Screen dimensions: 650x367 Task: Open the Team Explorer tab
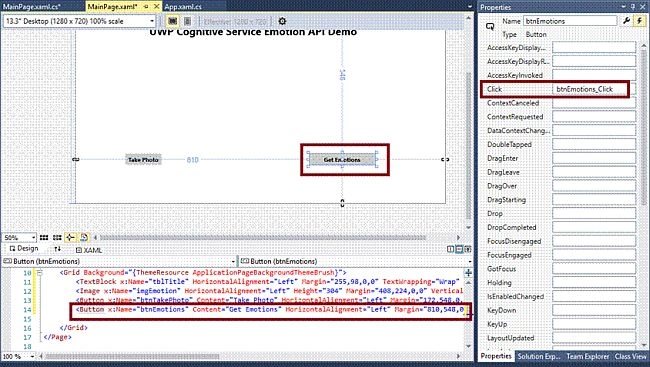[x=587, y=356]
